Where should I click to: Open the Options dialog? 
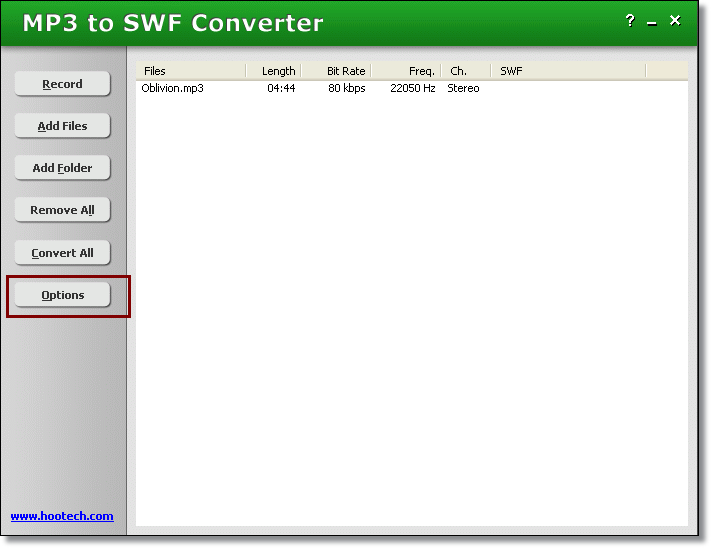[x=62, y=295]
